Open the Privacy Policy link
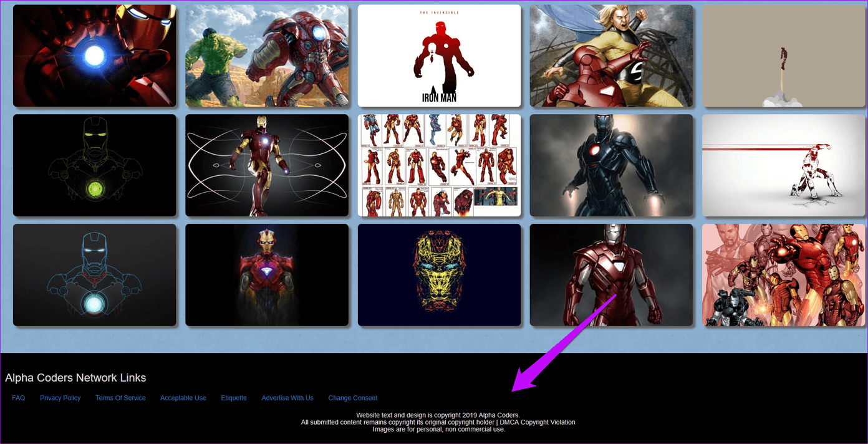The image size is (868, 444). pos(60,398)
